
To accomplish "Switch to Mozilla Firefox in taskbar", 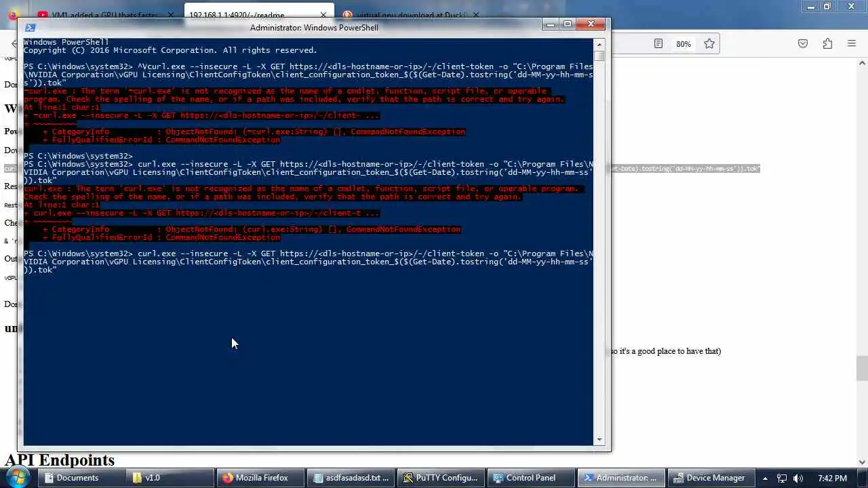I will [x=260, y=478].
